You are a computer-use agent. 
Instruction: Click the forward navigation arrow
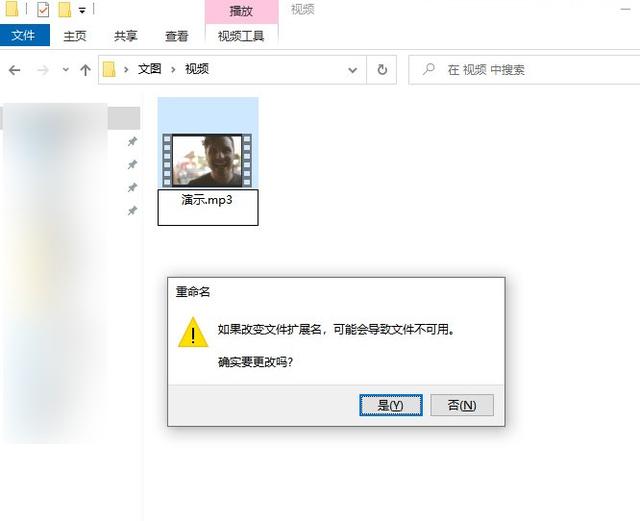click(x=43, y=70)
